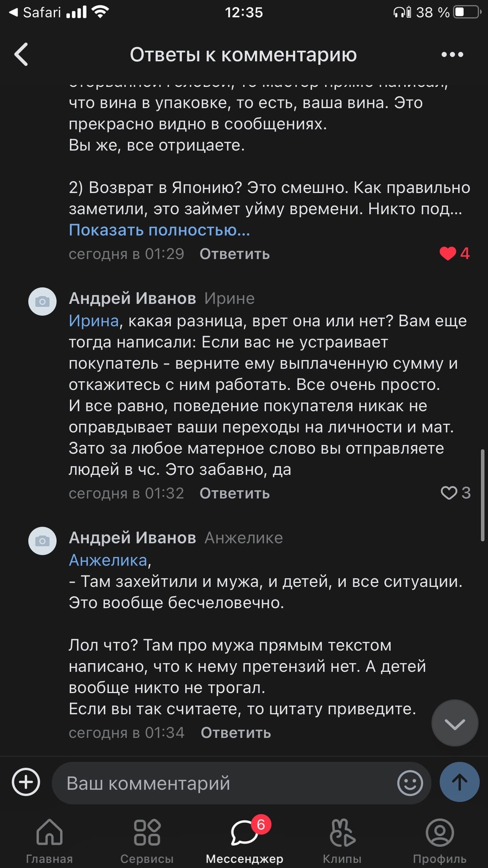Open Мессенджер tab with 6 badge
The image size is (488, 868).
244,841
